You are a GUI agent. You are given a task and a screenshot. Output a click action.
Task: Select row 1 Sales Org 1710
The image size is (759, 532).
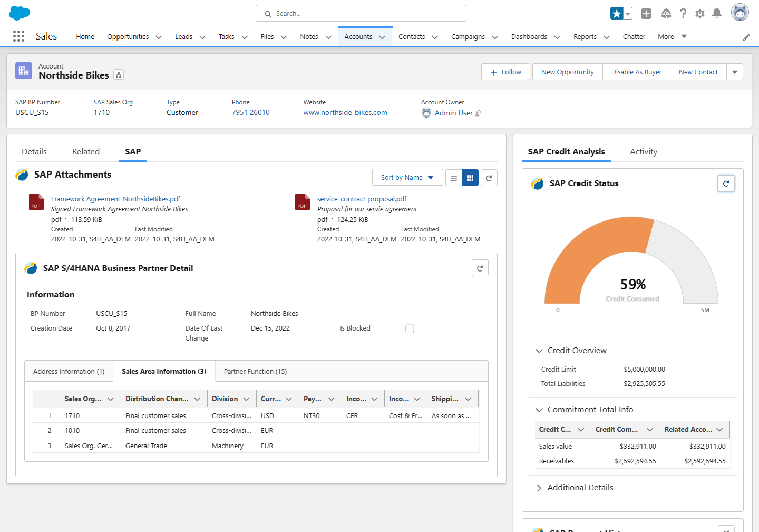(72, 416)
